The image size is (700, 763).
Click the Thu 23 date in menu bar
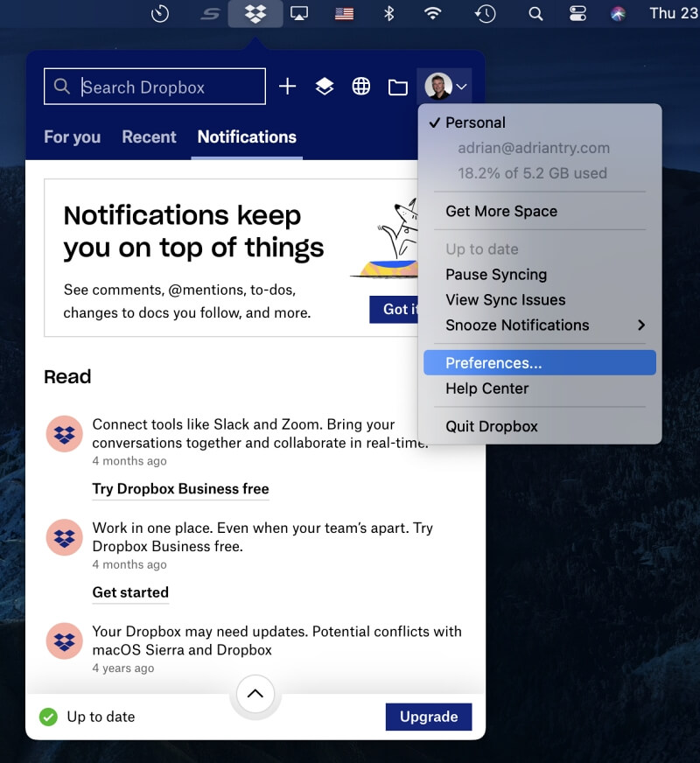click(675, 13)
